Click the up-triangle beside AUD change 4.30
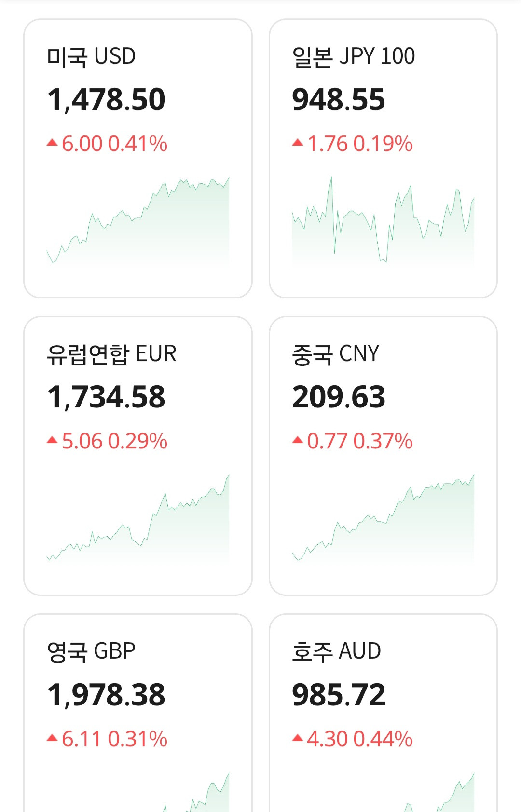The image size is (521, 812). pos(298,738)
